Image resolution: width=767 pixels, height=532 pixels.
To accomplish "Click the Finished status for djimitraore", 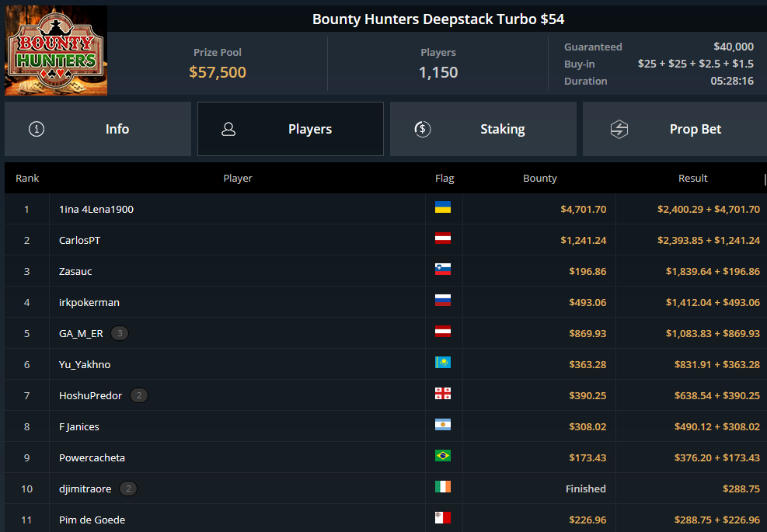I will tap(585, 489).
